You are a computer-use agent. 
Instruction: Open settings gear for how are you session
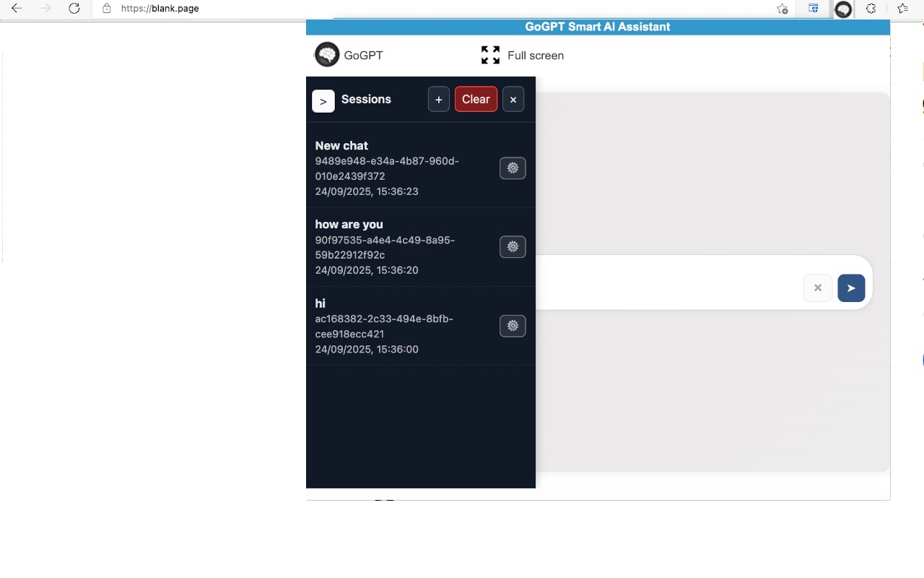[513, 247]
